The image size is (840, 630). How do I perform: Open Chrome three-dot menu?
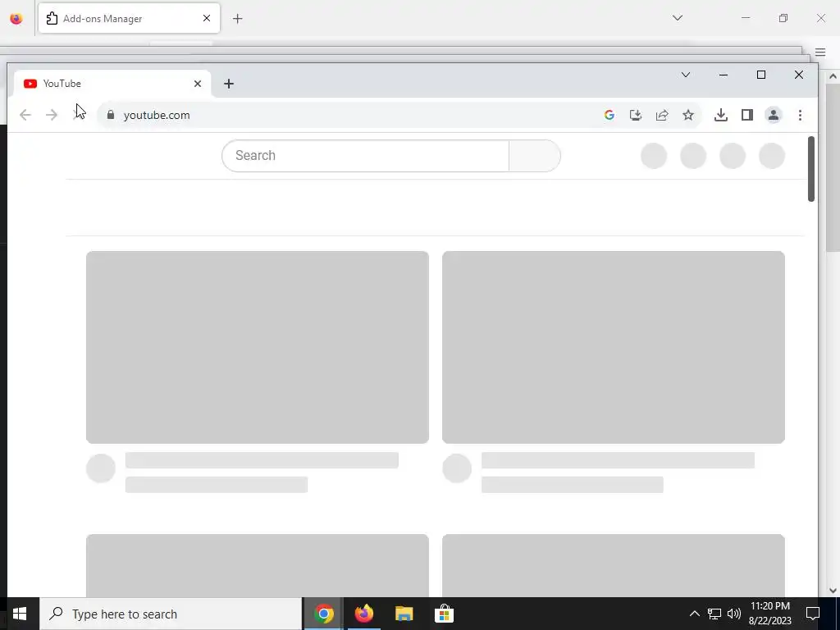[x=800, y=115]
